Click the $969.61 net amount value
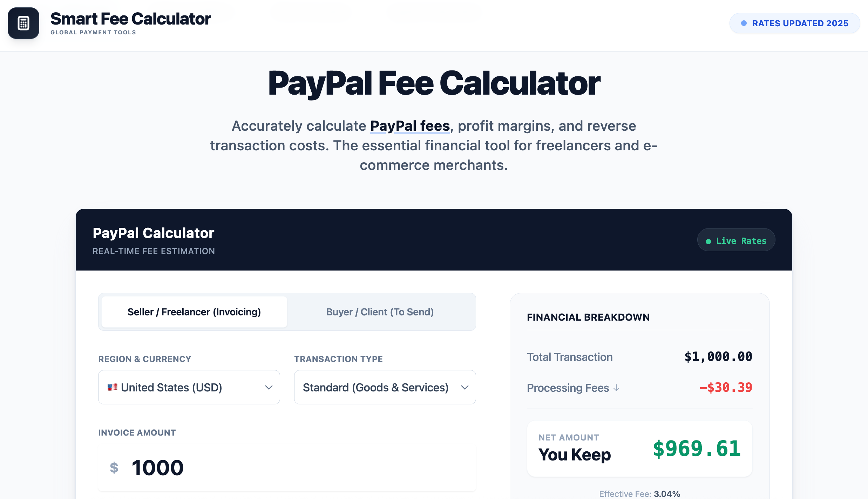 pyautogui.click(x=697, y=449)
